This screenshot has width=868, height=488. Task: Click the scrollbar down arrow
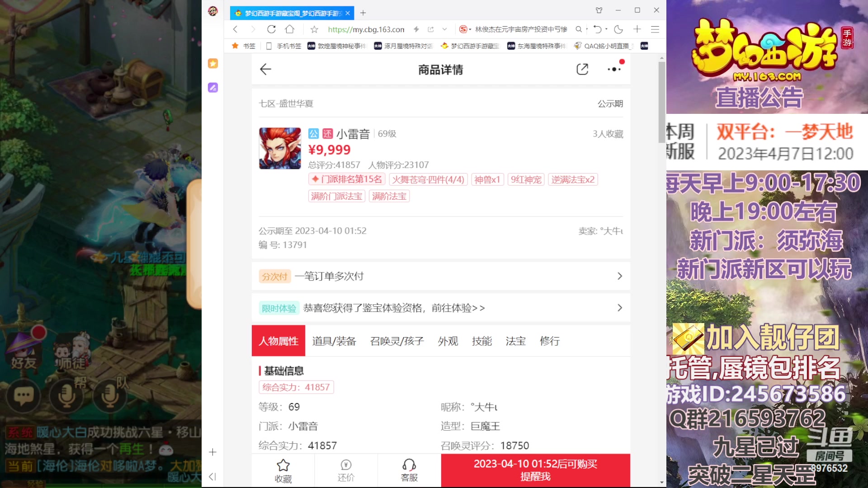coord(662,483)
